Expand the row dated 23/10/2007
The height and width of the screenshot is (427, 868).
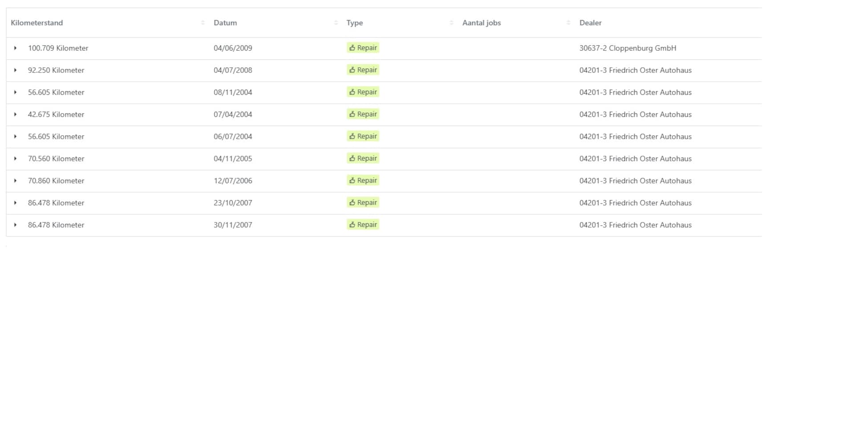click(x=15, y=203)
